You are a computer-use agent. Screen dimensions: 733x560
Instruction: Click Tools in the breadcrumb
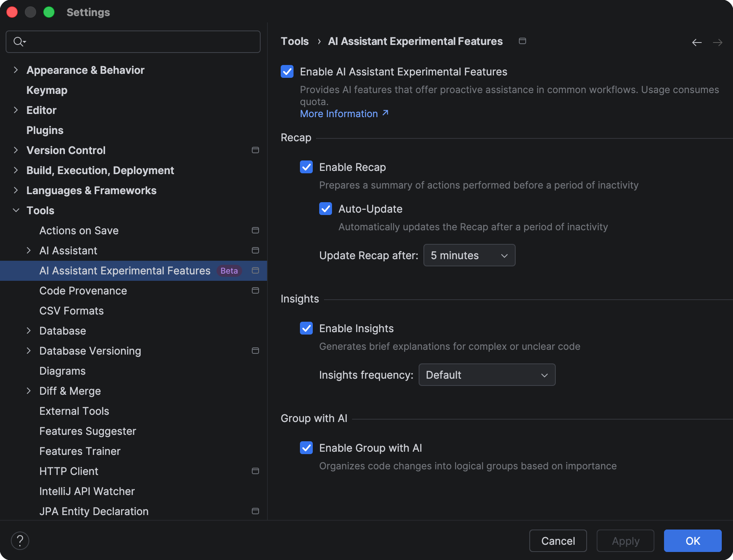point(295,41)
